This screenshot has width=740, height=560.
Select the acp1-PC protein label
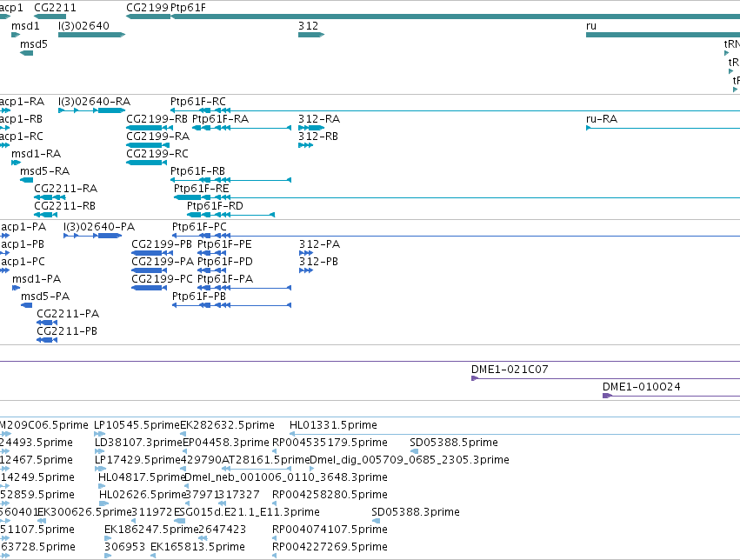point(23,262)
